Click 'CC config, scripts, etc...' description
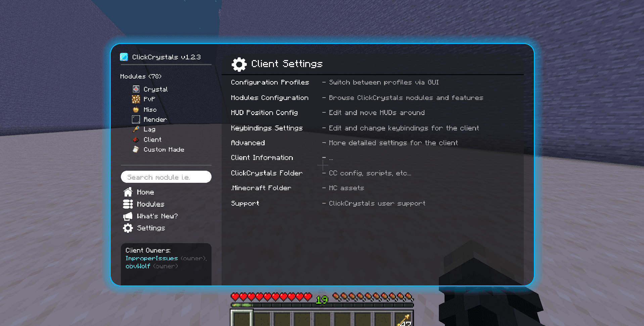Image resolution: width=644 pixels, height=326 pixels. click(370, 173)
